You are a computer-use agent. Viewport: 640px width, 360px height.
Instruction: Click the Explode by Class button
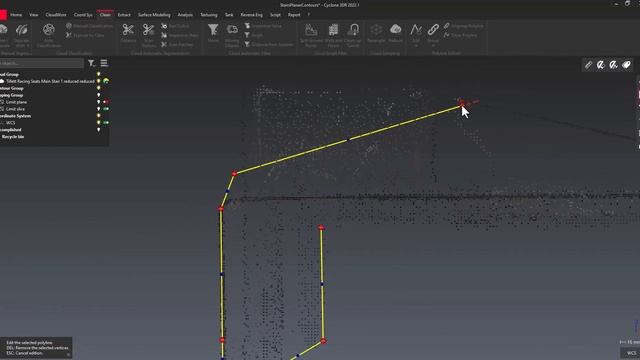(x=85, y=36)
